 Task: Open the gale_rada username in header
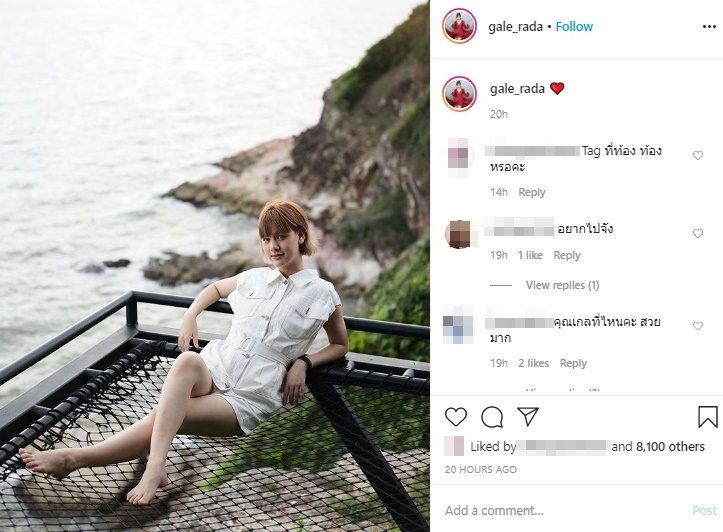pyautogui.click(x=515, y=27)
